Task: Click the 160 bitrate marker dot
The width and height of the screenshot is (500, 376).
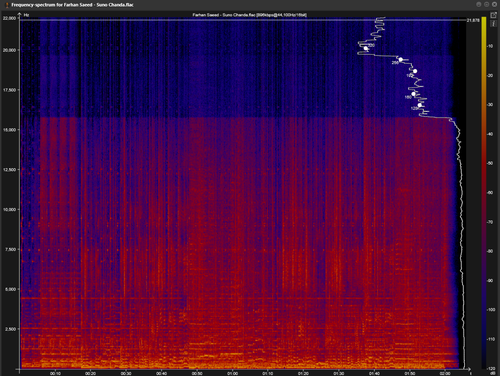Action: point(414,94)
